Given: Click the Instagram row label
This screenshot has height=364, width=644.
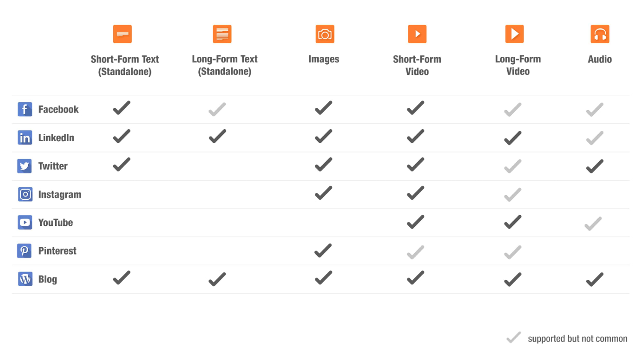Looking at the screenshot, I should (60, 195).
